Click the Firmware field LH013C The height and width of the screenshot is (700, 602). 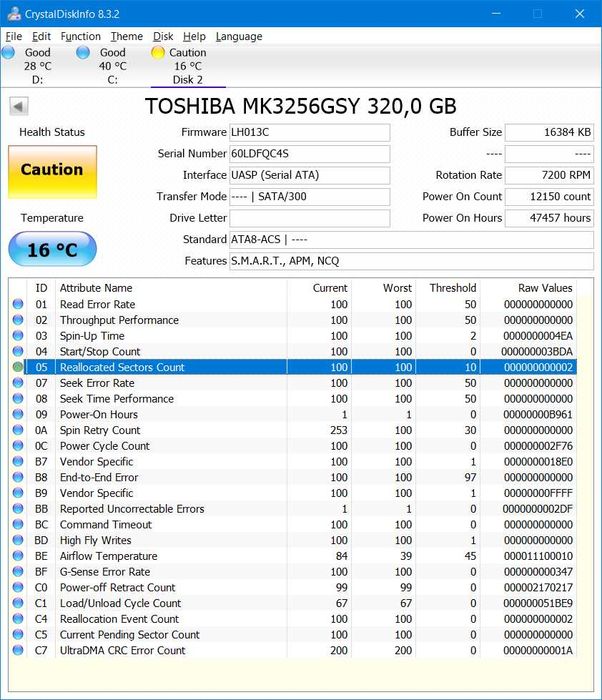309,132
